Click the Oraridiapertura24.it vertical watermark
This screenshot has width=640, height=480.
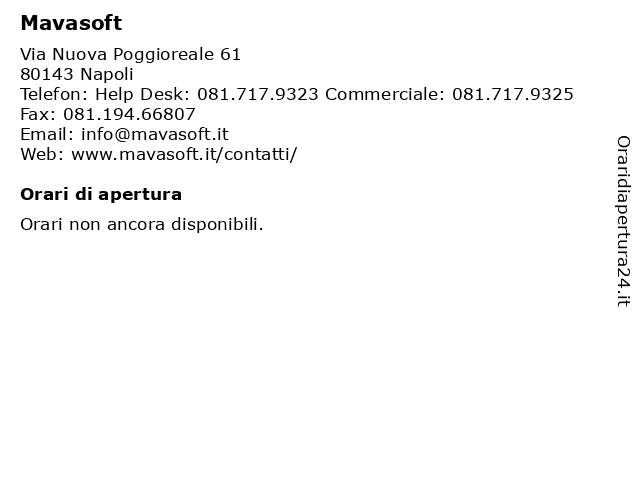pos(623,221)
